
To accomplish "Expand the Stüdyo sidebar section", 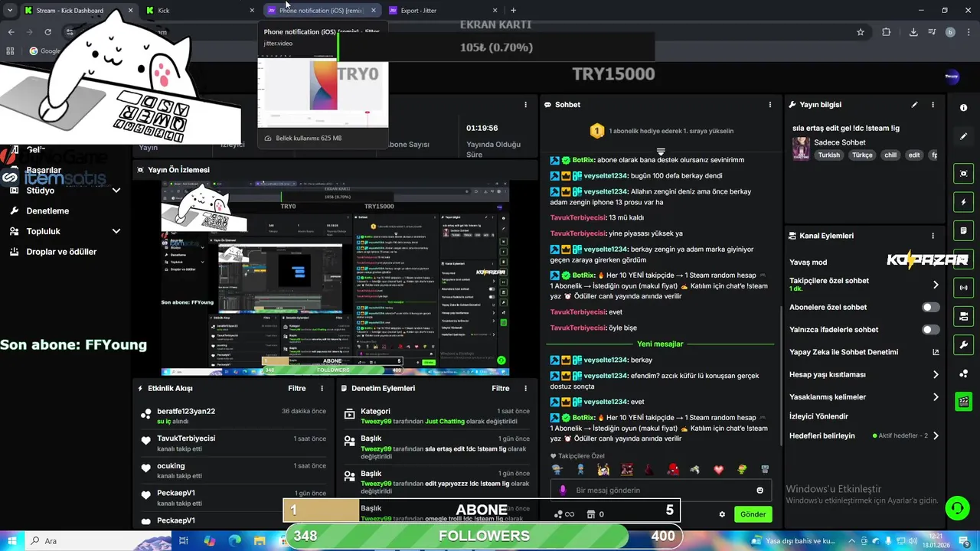I will tap(116, 191).
